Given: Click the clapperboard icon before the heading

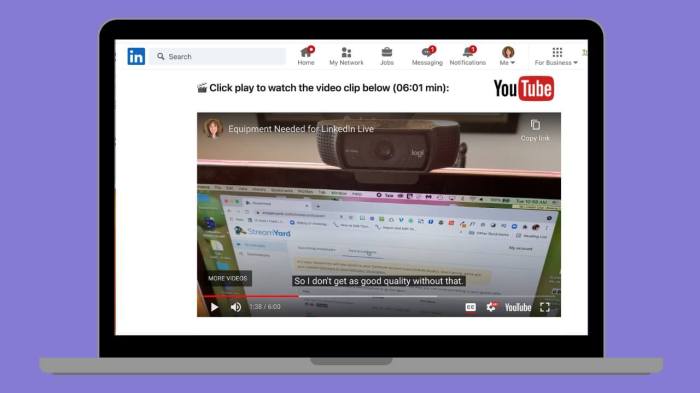Looking at the screenshot, I should pyautogui.click(x=202, y=88).
